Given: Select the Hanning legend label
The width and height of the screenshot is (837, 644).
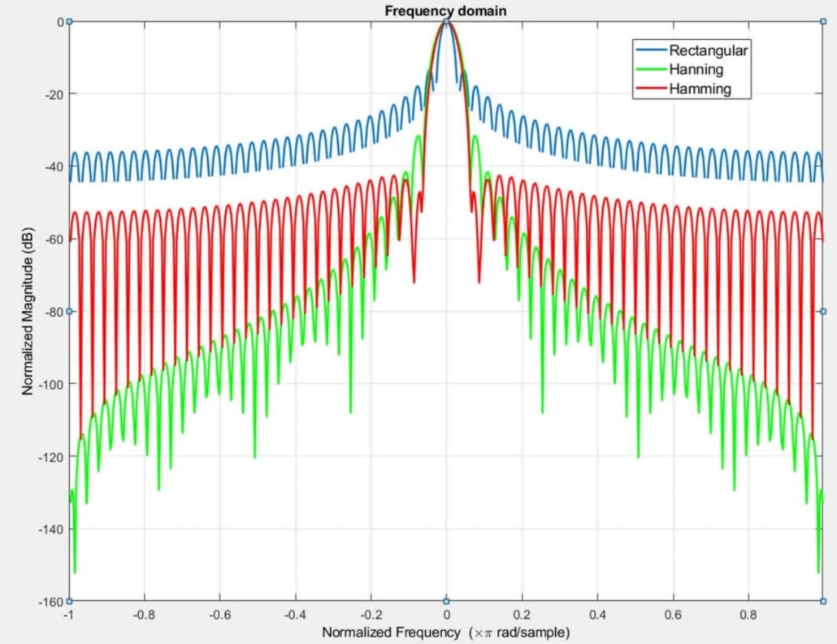Looking at the screenshot, I should coord(696,70).
